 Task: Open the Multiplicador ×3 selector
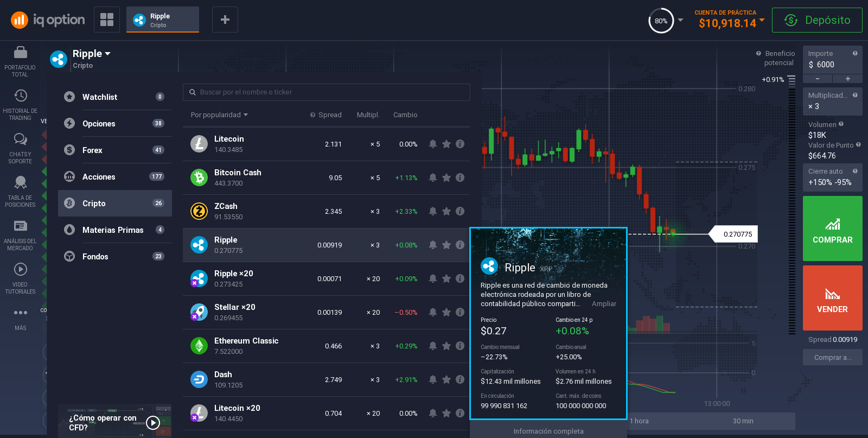click(x=832, y=101)
